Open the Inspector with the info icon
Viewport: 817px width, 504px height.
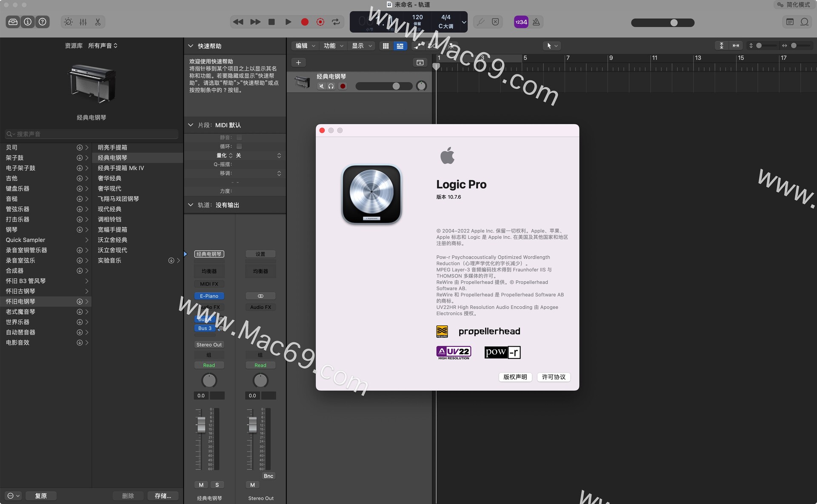[28, 22]
